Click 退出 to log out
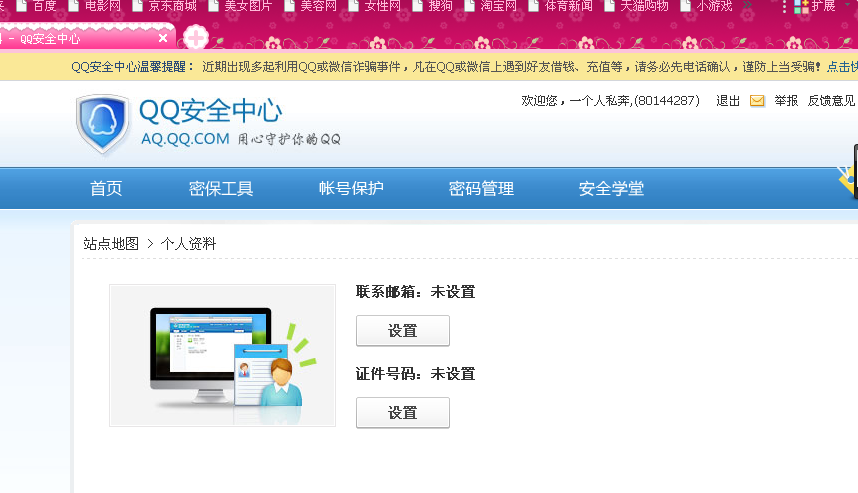The height and width of the screenshot is (493, 858). [x=728, y=101]
